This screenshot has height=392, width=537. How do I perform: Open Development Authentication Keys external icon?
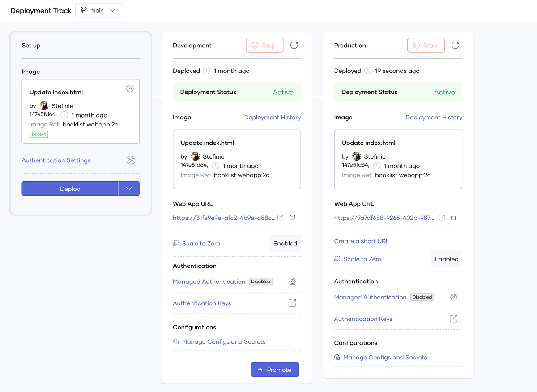point(292,303)
